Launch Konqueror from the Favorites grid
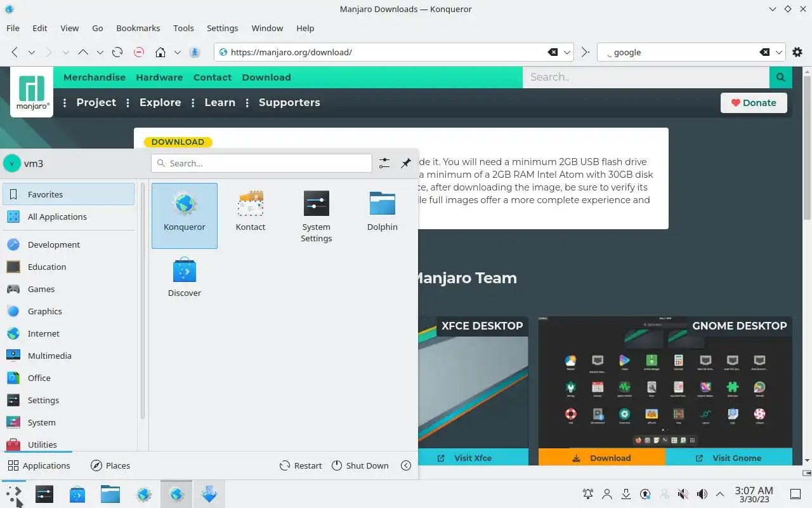 [x=185, y=215]
